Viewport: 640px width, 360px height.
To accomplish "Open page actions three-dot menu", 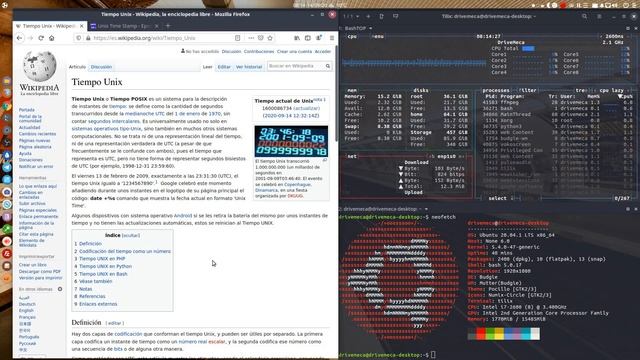I will point(251,38).
